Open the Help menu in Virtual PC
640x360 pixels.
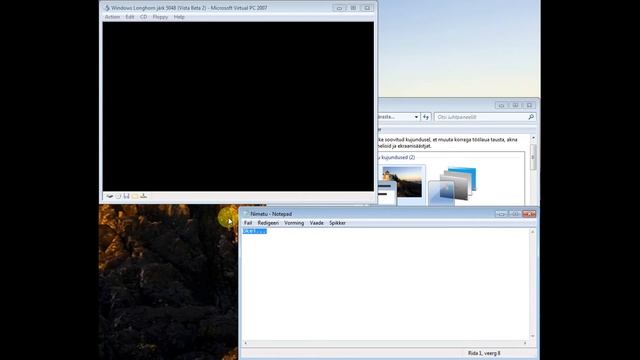179,17
